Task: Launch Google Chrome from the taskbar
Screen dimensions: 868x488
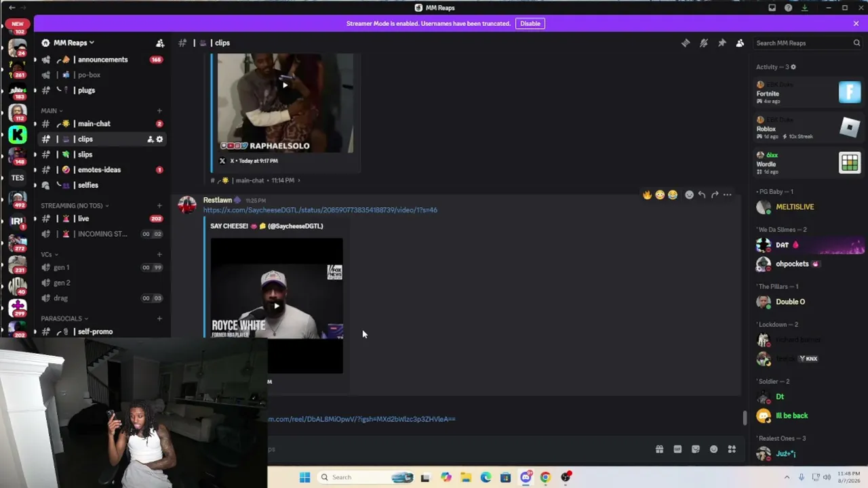Action: (x=545, y=477)
